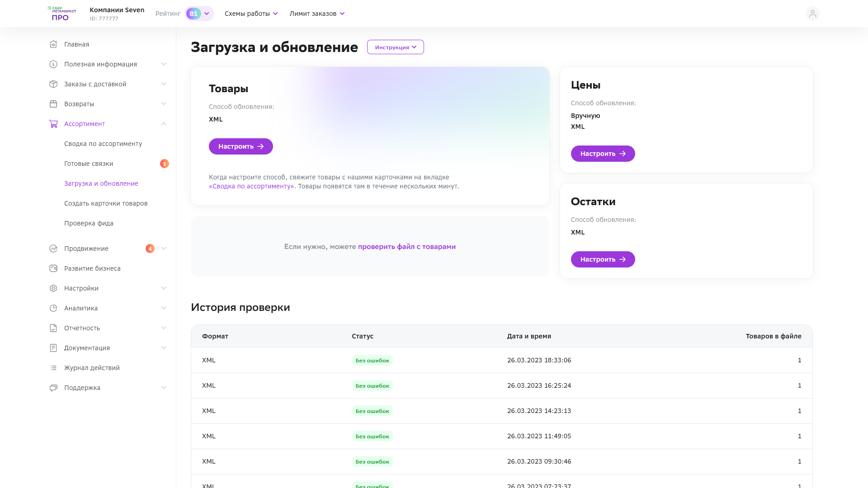868x488 pixels.
Task: Click the gear icon for Настройки
Action: [53, 288]
